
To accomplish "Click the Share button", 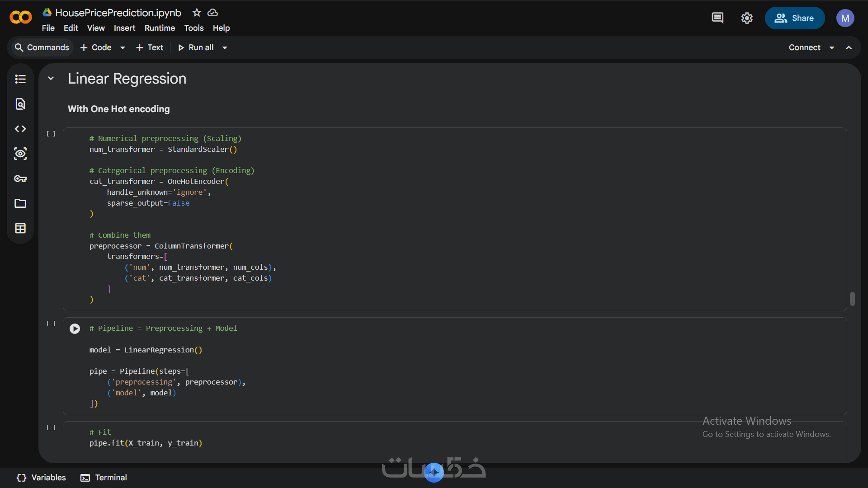I will pos(794,18).
